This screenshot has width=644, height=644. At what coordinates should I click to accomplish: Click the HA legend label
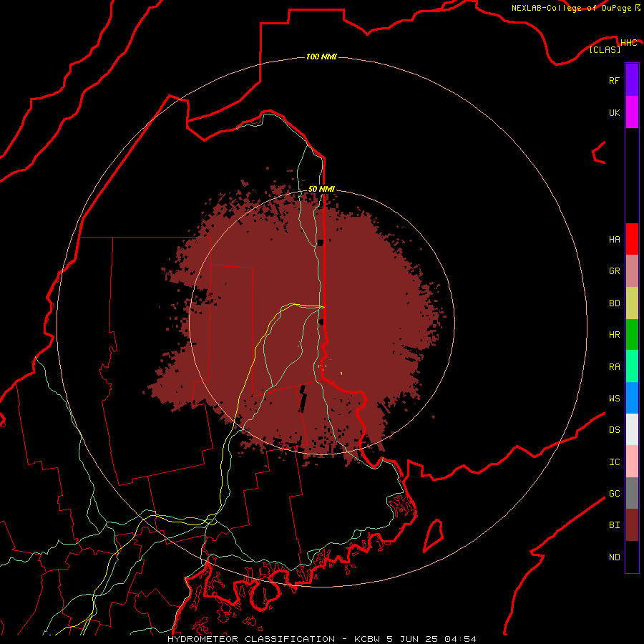pos(614,239)
